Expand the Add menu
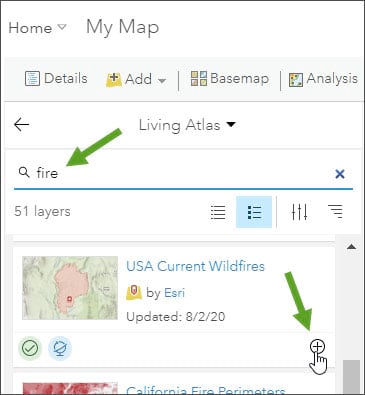The image size is (365, 395). pyautogui.click(x=136, y=79)
